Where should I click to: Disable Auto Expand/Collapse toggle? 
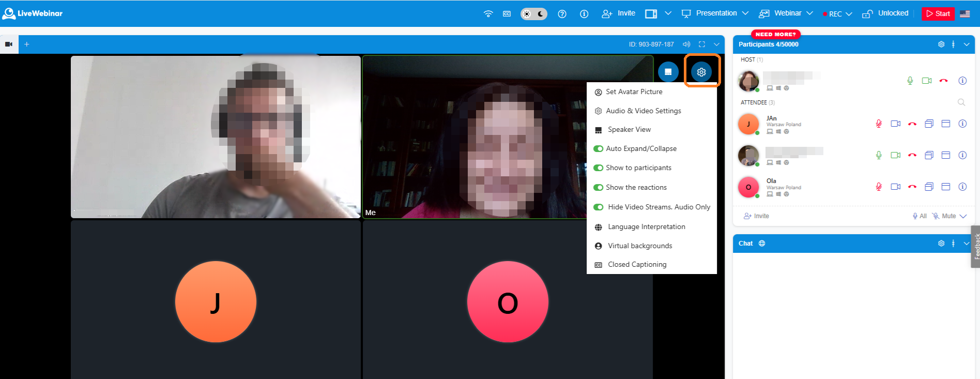pos(598,149)
